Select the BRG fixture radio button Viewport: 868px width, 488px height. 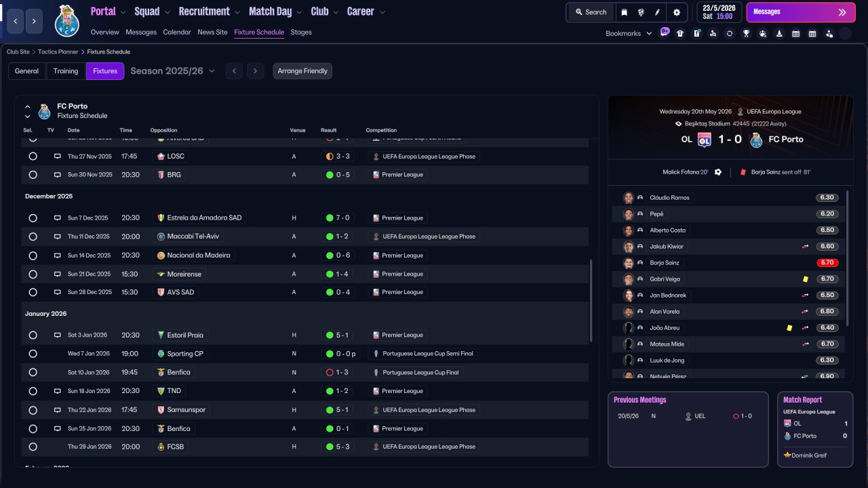coord(33,175)
